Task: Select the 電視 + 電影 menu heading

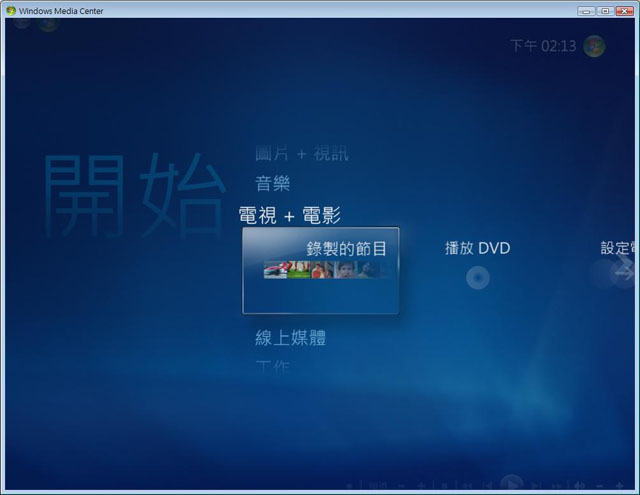Action: (x=289, y=215)
